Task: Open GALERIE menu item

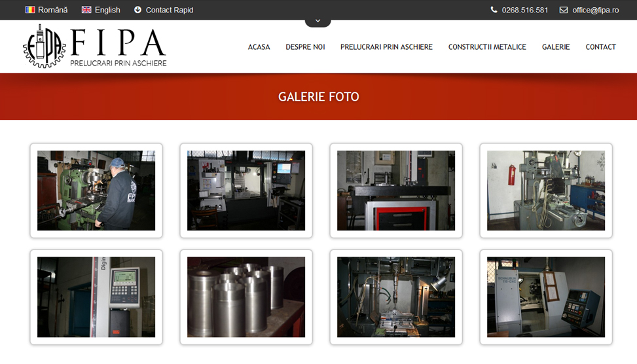Action: pyautogui.click(x=556, y=47)
